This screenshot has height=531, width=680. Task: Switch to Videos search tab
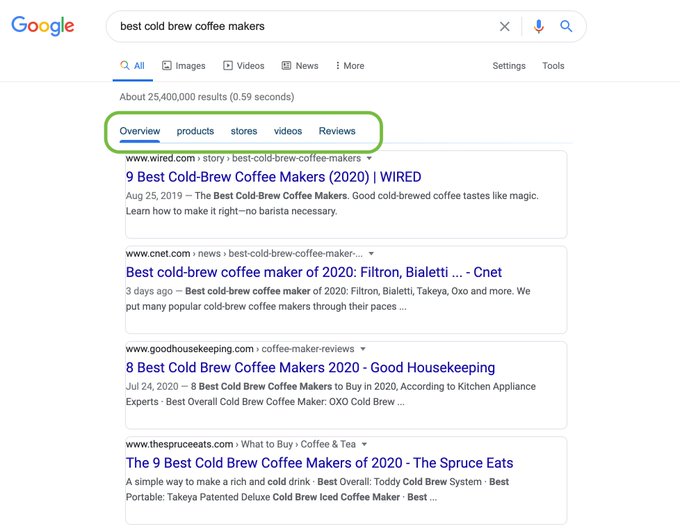(x=244, y=66)
